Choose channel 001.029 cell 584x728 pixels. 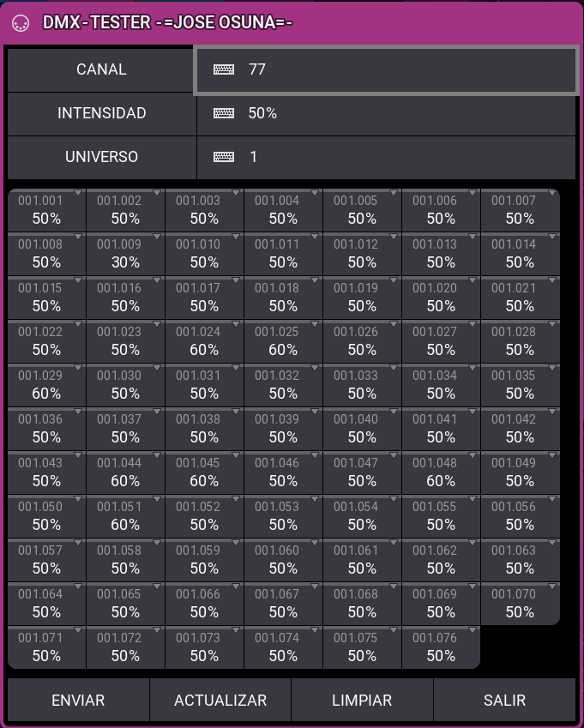[46, 385]
